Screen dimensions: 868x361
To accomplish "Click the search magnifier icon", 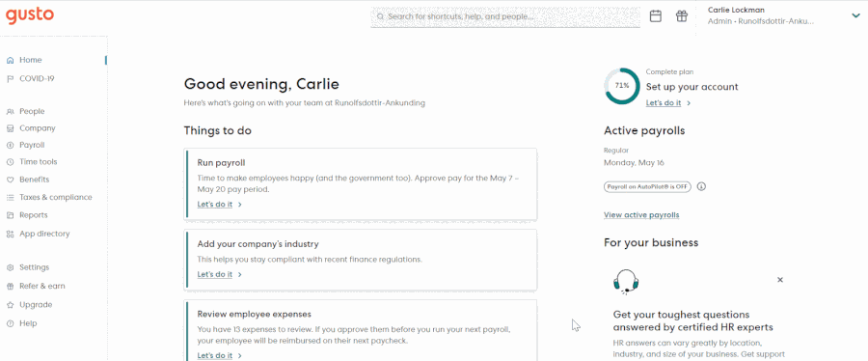I will pos(380,16).
